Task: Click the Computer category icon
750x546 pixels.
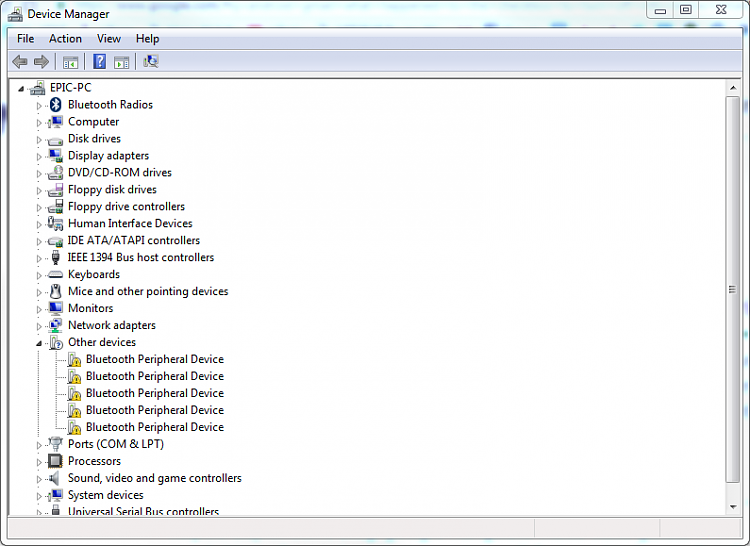Action: click(55, 121)
